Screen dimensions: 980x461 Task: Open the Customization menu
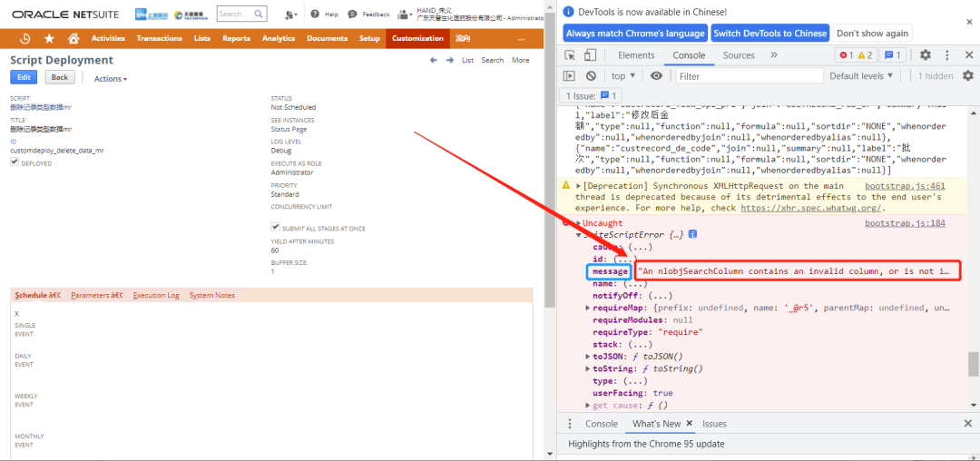pos(417,38)
